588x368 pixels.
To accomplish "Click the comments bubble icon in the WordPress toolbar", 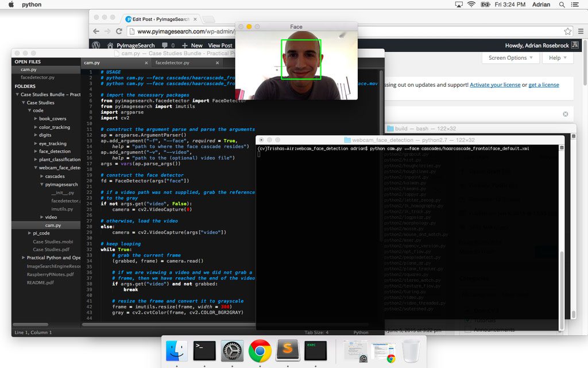I will (x=165, y=45).
